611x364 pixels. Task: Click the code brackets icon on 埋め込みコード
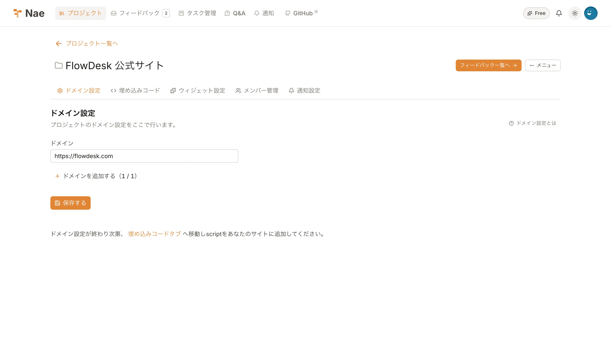(x=113, y=91)
